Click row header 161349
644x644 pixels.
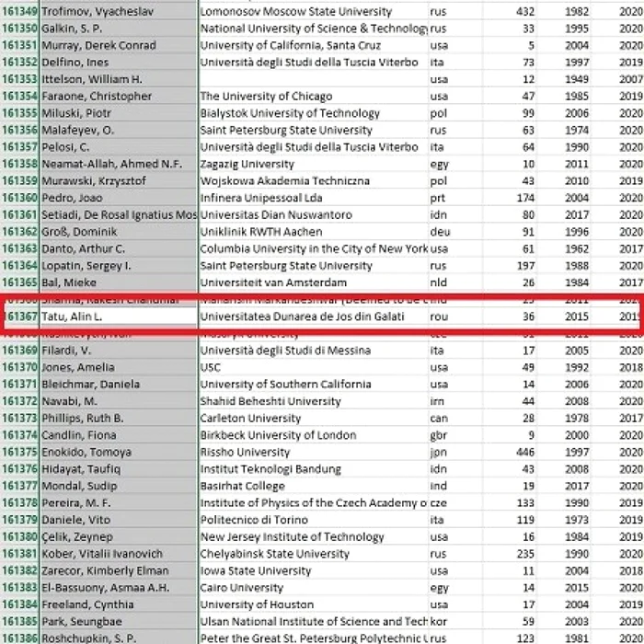[x=19, y=11]
